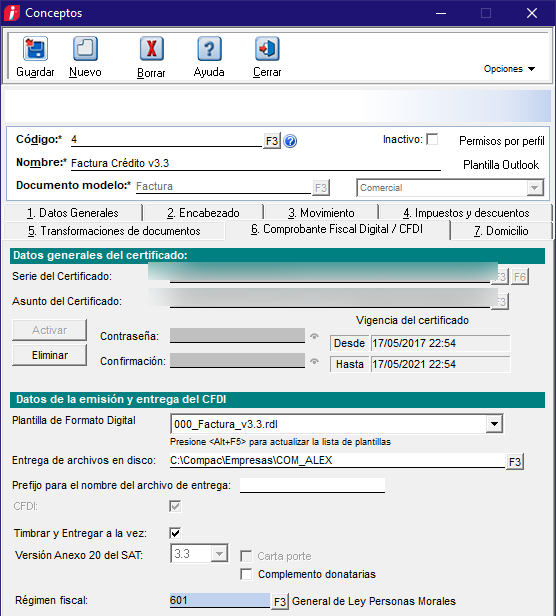
Task: Close the form with Cerrar icon
Action: (267, 49)
